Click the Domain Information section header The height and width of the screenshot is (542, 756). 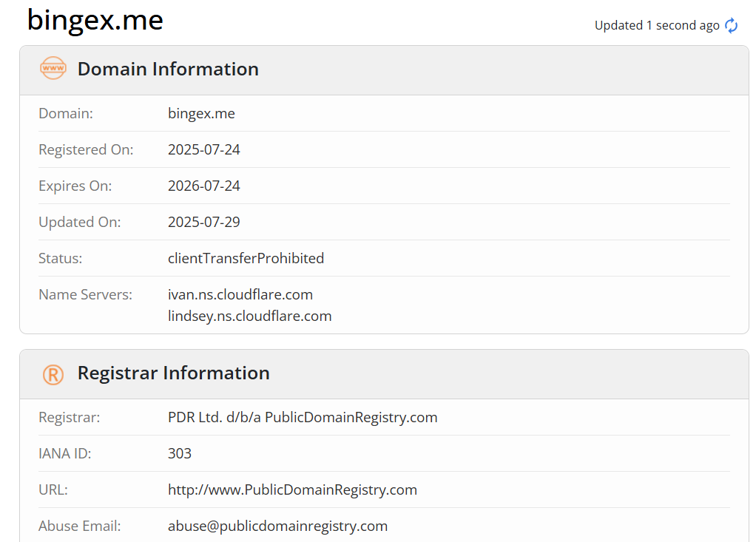pos(168,69)
